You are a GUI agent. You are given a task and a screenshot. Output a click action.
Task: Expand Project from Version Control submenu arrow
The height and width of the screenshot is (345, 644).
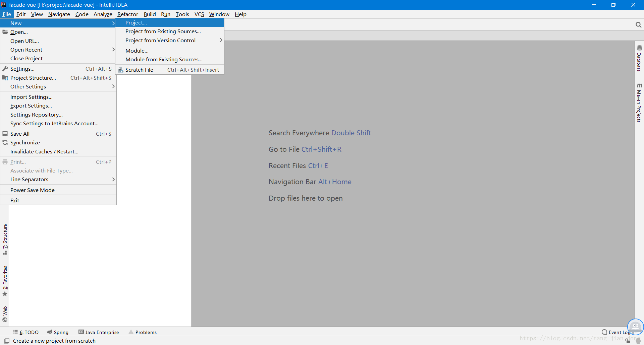click(x=221, y=40)
